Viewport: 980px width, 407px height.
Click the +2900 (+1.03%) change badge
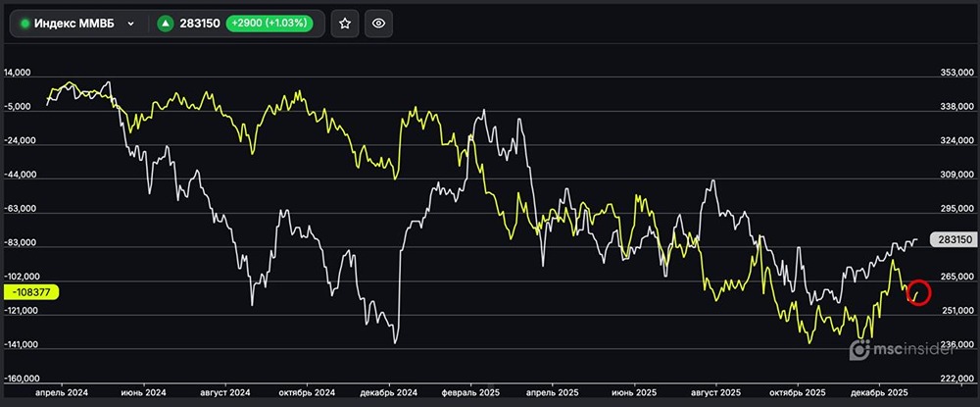(x=269, y=24)
